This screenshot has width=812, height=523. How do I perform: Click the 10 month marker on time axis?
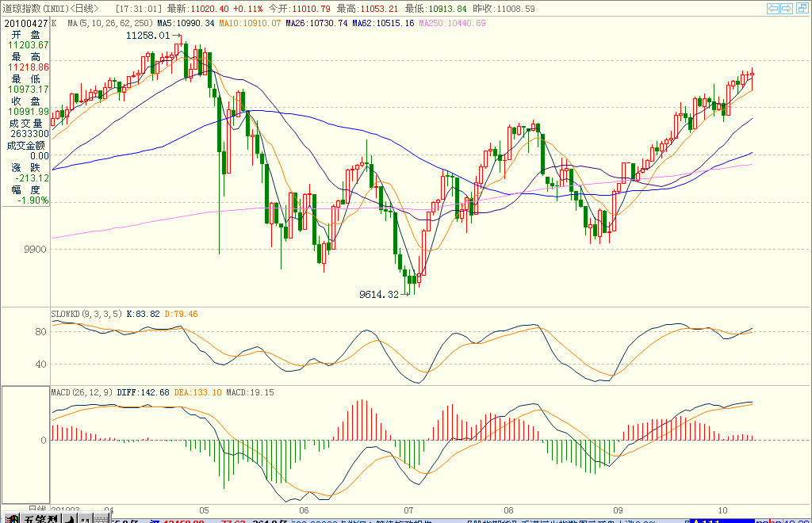pos(723,510)
